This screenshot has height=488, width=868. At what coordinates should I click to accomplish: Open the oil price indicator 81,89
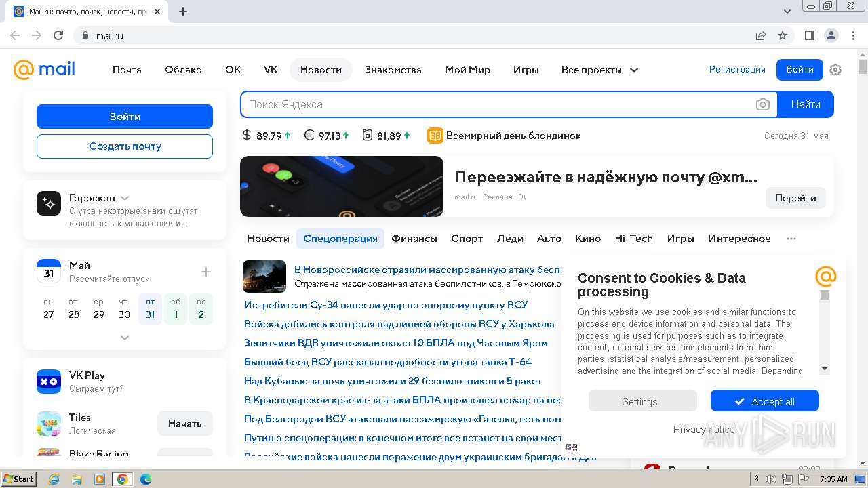point(387,136)
